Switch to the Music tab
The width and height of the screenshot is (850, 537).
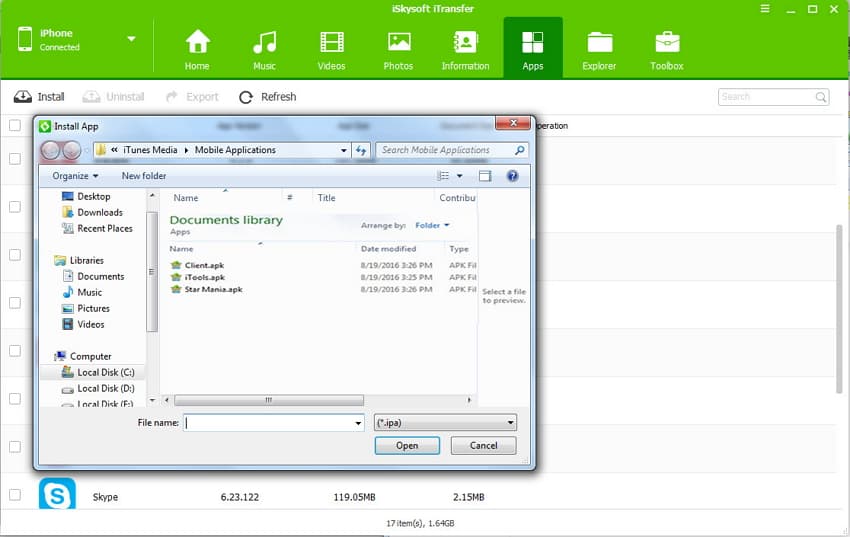(x=265, y=50)
